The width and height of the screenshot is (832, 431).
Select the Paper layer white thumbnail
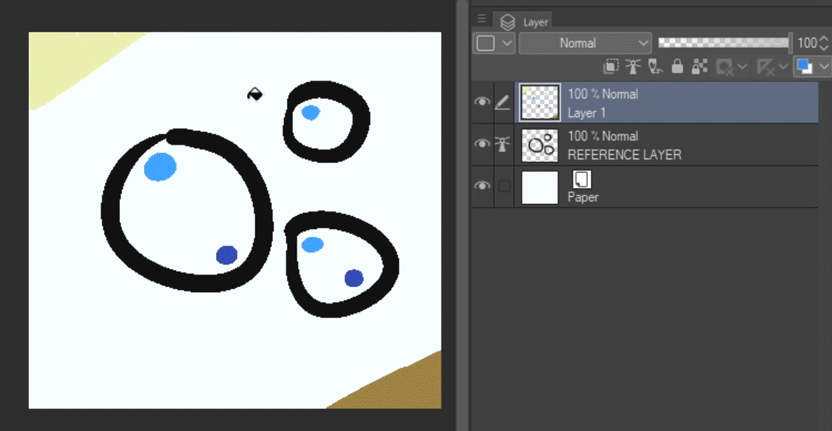point(540,187)
